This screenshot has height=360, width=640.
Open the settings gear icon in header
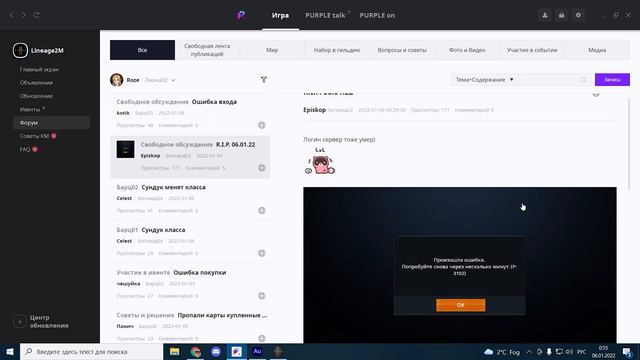578,15
